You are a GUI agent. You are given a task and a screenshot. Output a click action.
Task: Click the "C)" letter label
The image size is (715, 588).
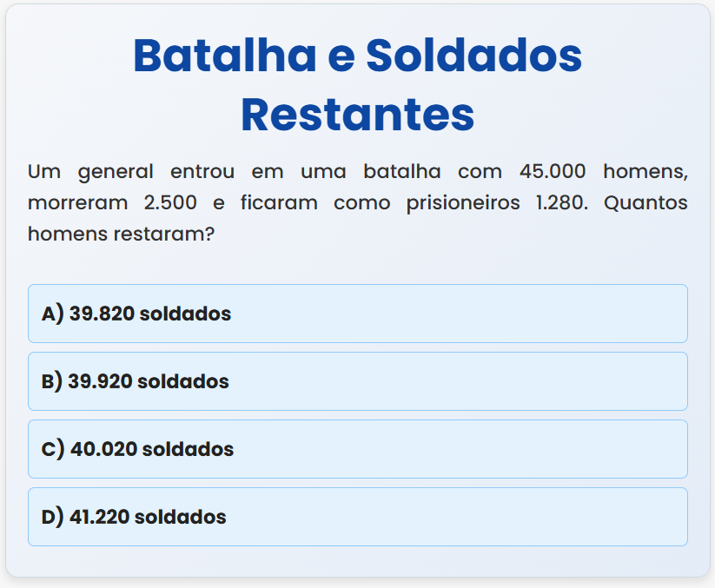tap(53, 449)
